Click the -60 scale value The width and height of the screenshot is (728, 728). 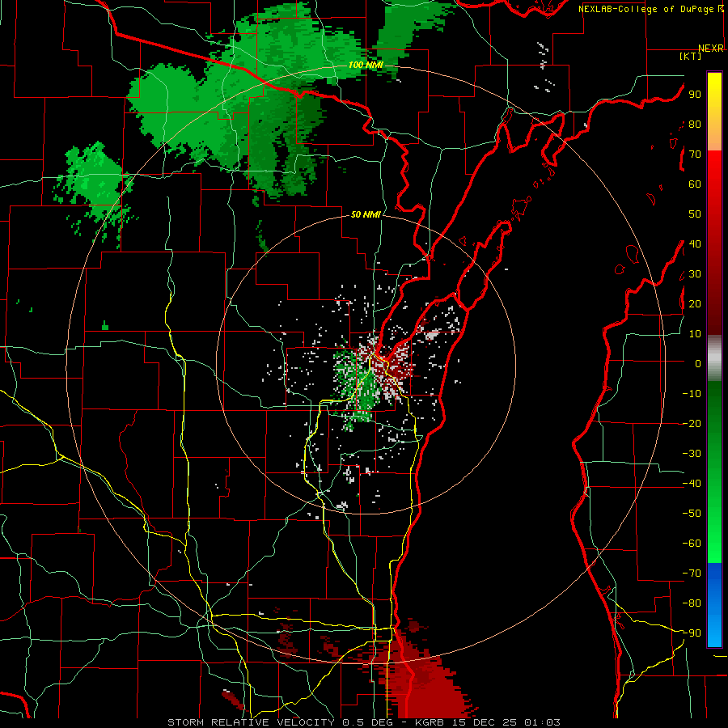click(692, 544)
